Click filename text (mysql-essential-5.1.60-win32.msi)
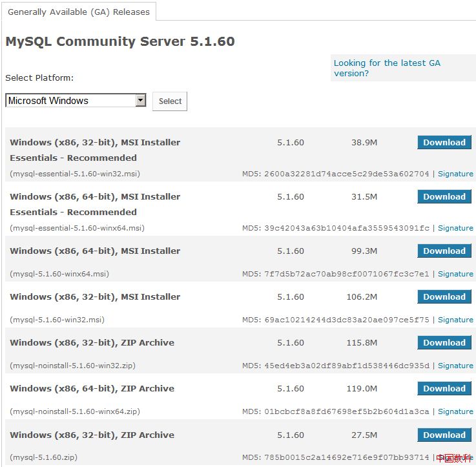The image size is (476, 467). pyautogui.click(x=75, y=174)
